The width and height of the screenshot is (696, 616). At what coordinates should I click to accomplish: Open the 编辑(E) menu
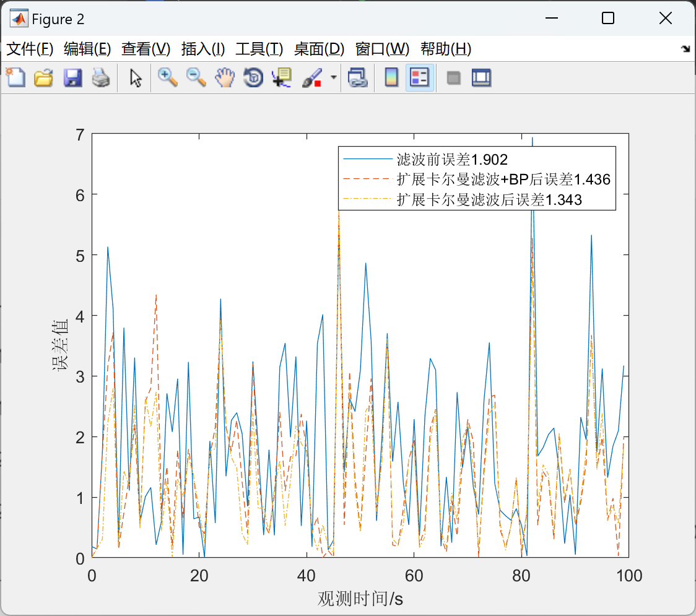coord(87,49)
